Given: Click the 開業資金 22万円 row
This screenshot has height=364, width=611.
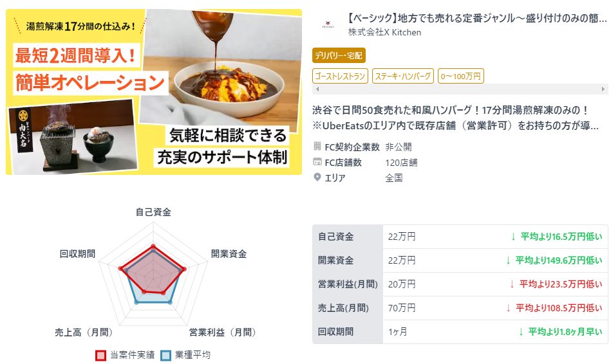Looking at the screenshot, I should [460, 260].
